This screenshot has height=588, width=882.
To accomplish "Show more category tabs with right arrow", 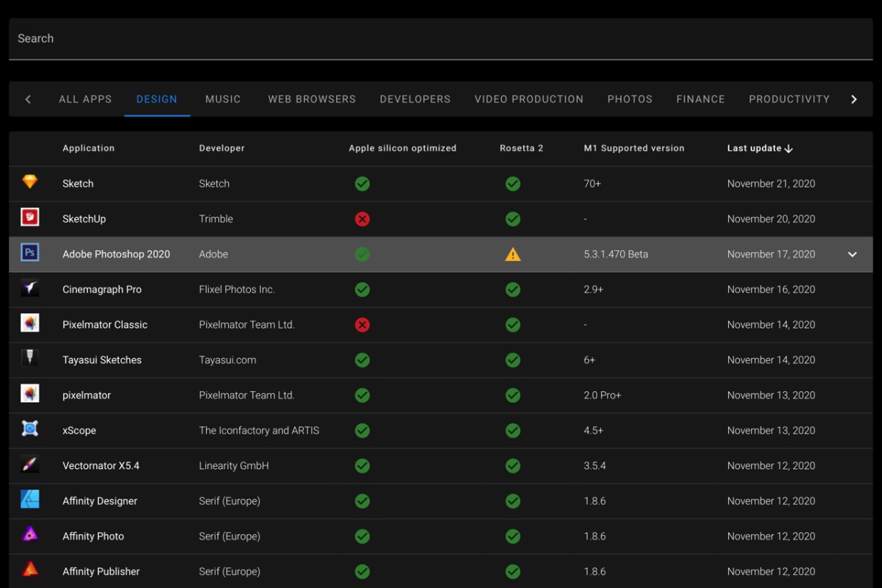I will click(x=854, y=99).
